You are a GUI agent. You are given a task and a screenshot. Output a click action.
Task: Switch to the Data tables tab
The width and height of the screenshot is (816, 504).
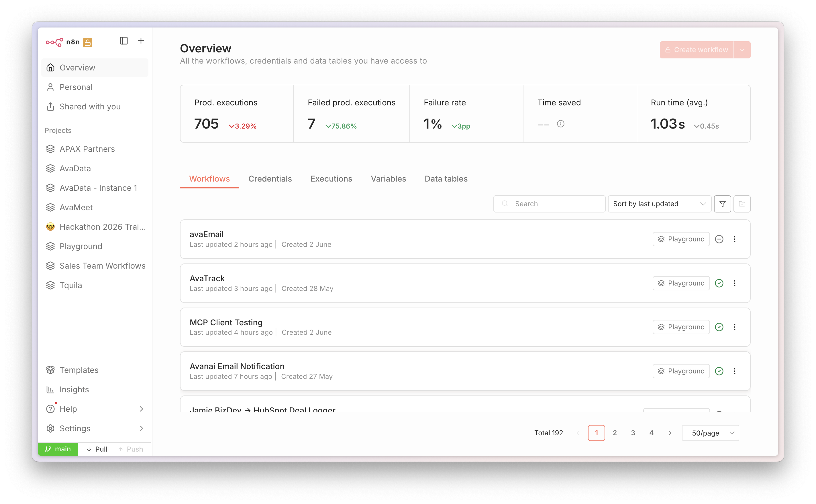tap(446, 179)
